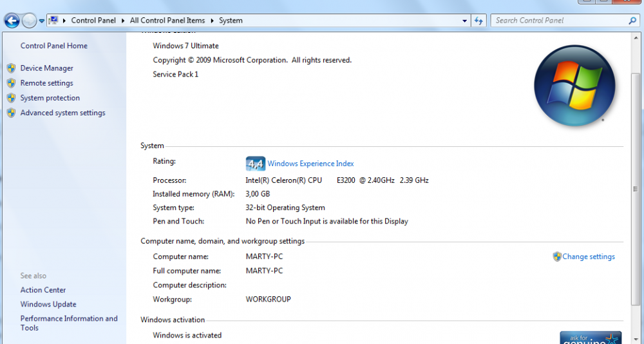Open Windows Experience Index link
The height and width of the screenshot is (344, 644).
310,164
